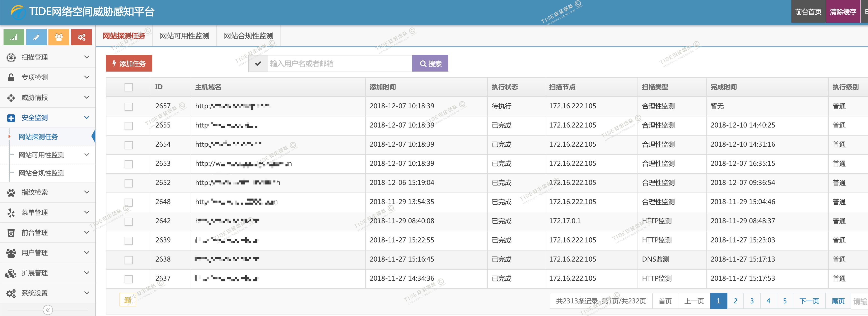Open the checkmark dropdown before search field
868x316 pixels.
[258, 64]
